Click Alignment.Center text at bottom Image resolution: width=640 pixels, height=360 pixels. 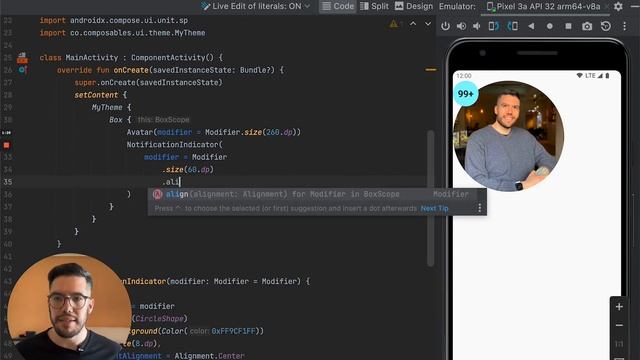pos(209,356)
